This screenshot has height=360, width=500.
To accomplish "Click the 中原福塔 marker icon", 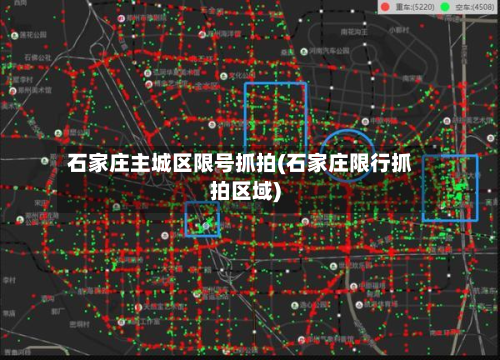I will (354, 286).
